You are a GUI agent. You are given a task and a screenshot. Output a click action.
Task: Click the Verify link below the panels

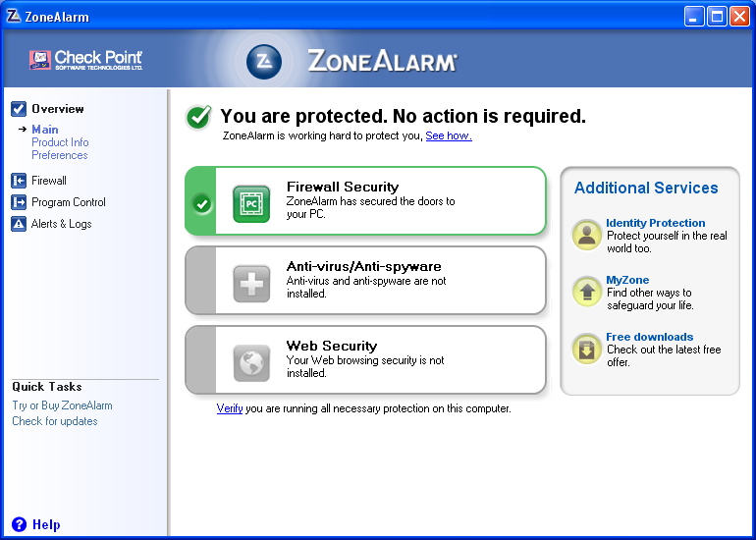coord(230,408)
